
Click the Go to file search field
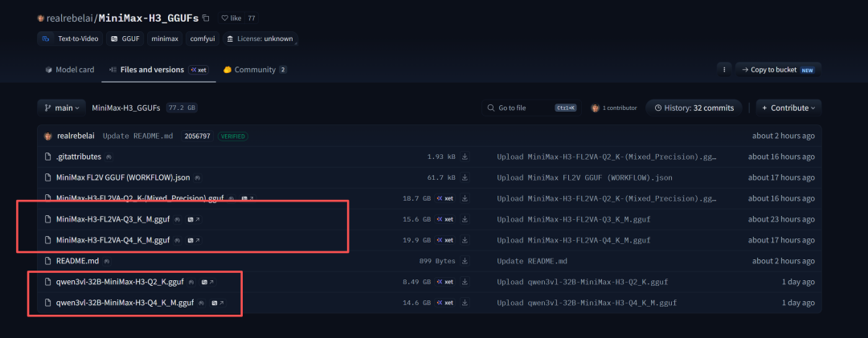pyautogui.click(x=531, y=108)
